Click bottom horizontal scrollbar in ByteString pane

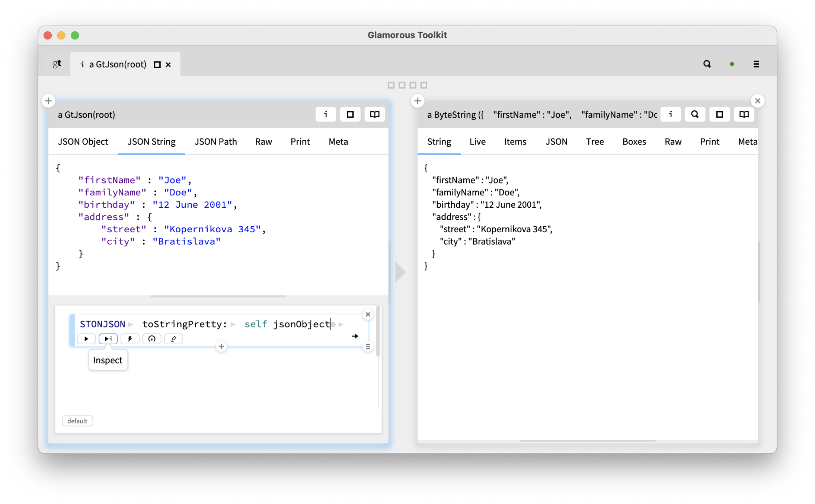point(588,441)
